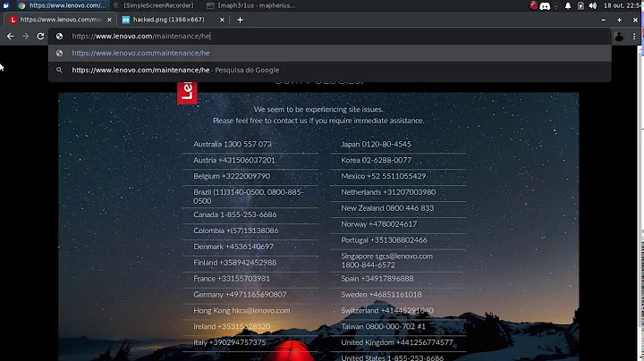Click the Germany +4971165690807 entry
The image size is (644, 361).
click(240, 295)
